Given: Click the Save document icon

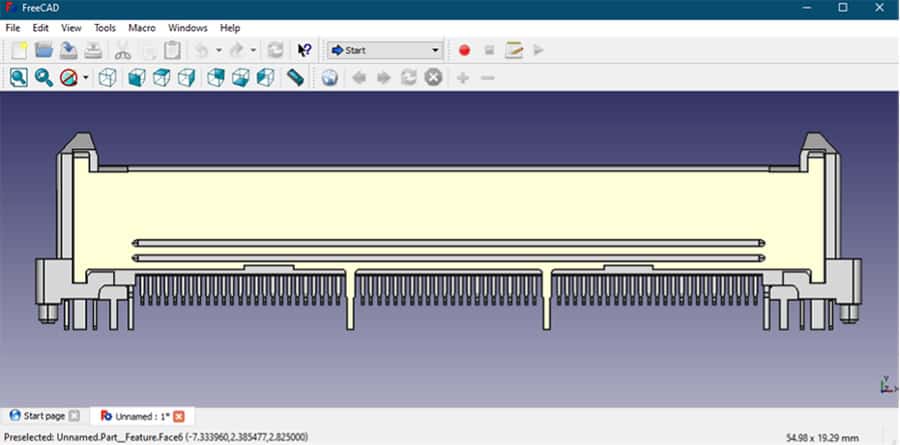Looking at the screenshot, I should point(69,51).
